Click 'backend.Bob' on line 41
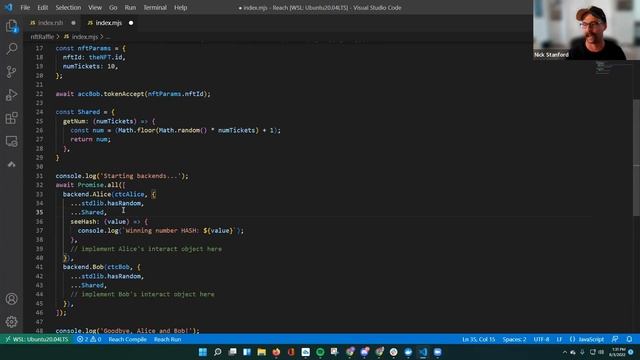640x360 pixels. point(83,267)
